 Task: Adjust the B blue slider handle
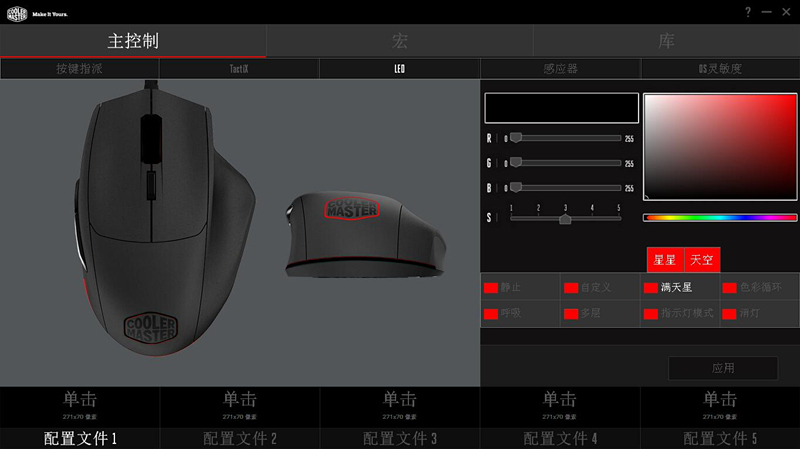pos(516,187)
